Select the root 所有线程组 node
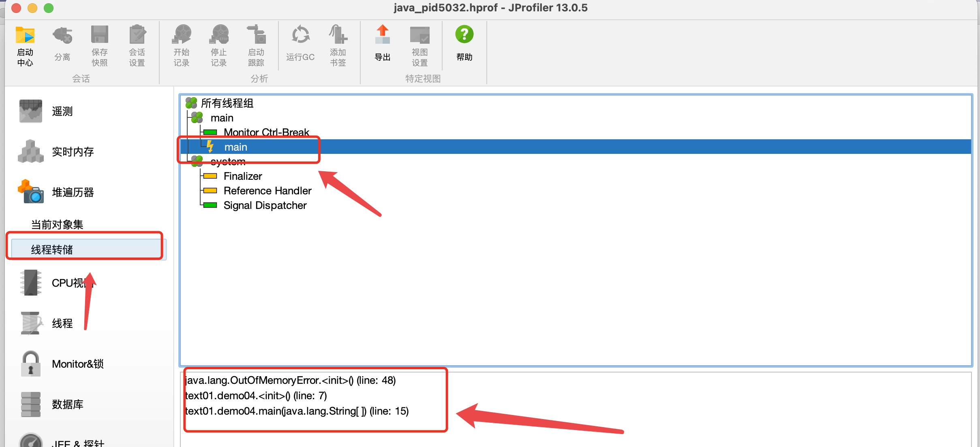The width and height of the screenshot is (980, 447). tap(227, 103)
